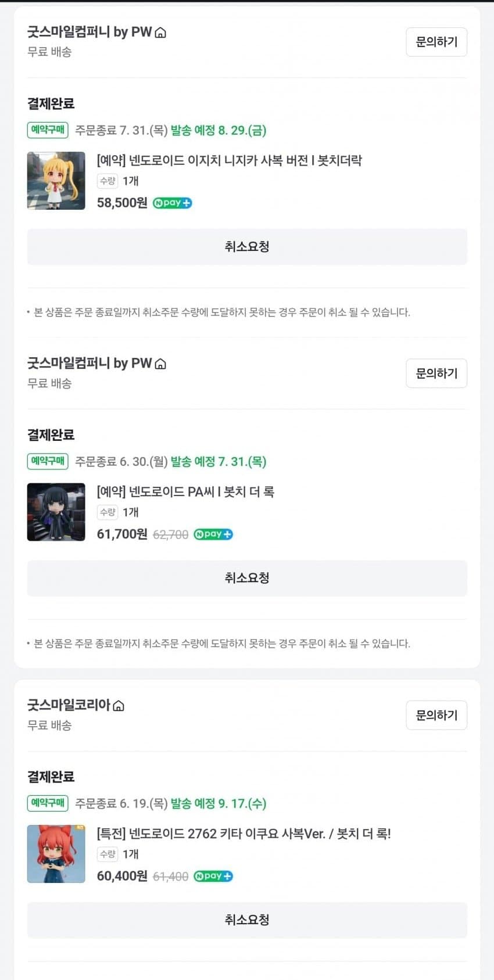This screenshot has height=980, width=494.
Task: Request cancellation of the 이지치 니지카 order
Action: tap(247, 247)
